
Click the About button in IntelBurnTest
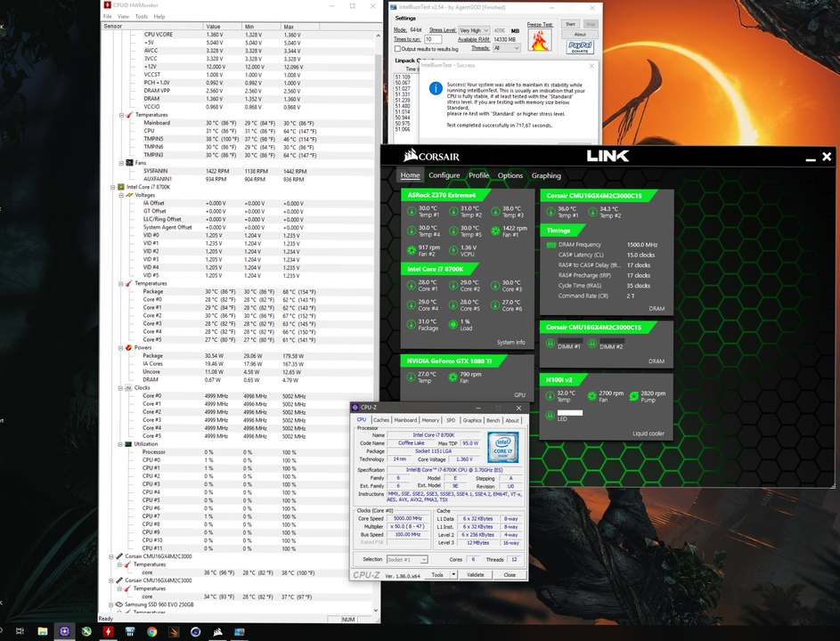[x=580, y=34]
